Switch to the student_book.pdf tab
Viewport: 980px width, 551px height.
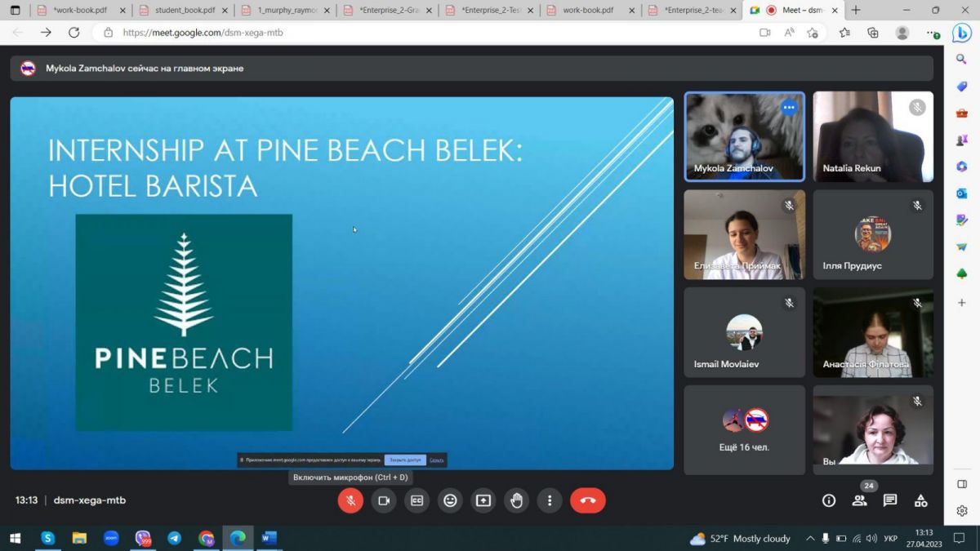click(184, 11)
